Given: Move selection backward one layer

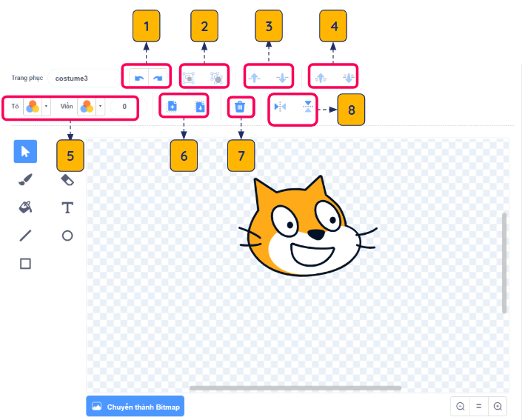Looking at the screenshot, I should tap(282, 78).
